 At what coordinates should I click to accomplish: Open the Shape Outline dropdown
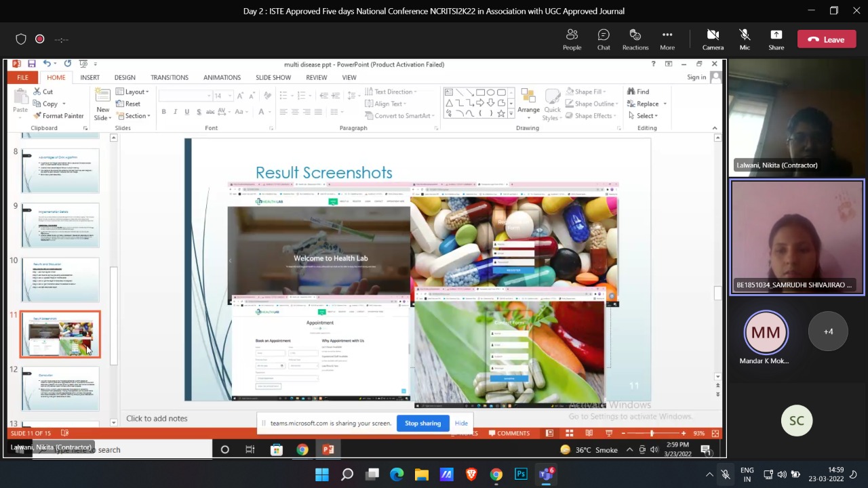(591, 104)
